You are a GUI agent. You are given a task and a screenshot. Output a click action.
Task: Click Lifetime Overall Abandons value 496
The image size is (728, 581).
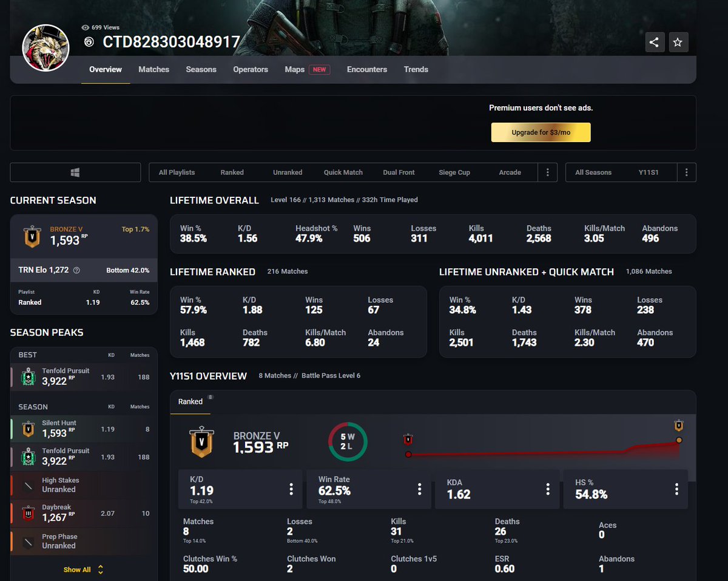651,239
